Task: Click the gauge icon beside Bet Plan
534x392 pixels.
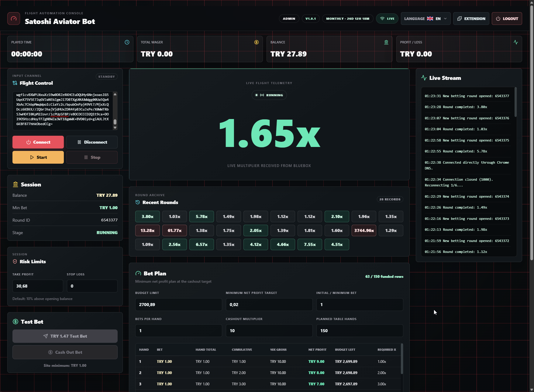Action: click(x=138, y=273)
